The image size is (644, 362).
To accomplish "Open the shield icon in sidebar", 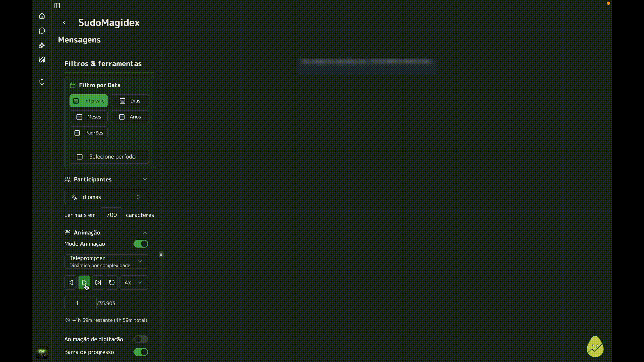I will 42,82.
